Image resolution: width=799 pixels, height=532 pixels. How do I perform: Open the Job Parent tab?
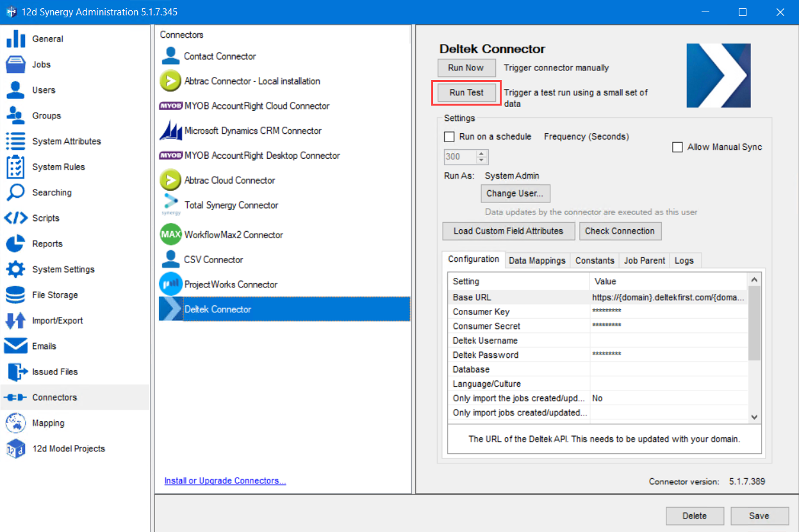click(x=645, y=261)
